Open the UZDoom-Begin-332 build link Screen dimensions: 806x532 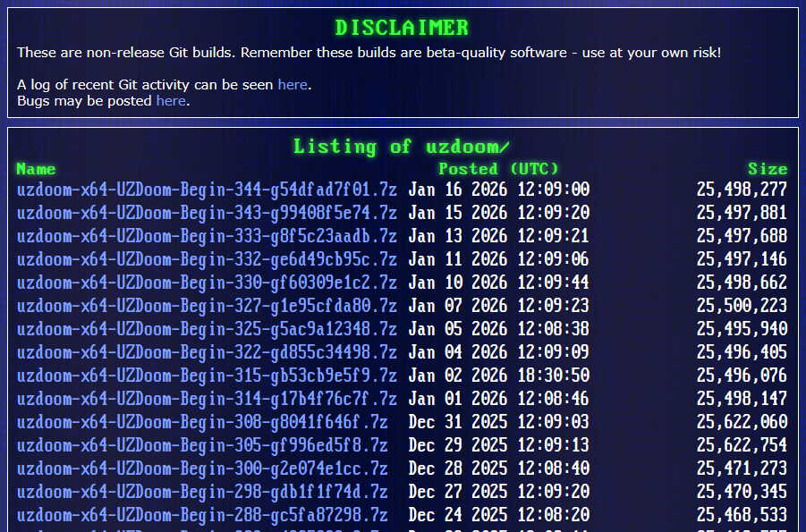pos(207,259)
